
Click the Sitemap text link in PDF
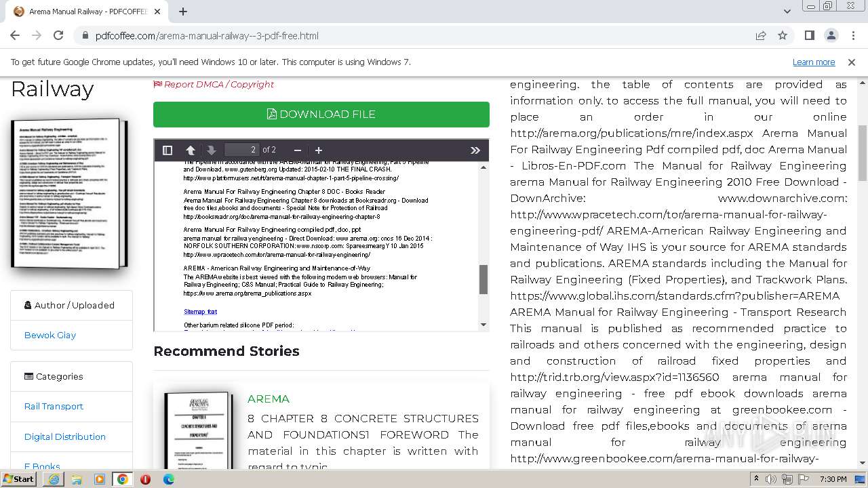click(x=201, y=312)
